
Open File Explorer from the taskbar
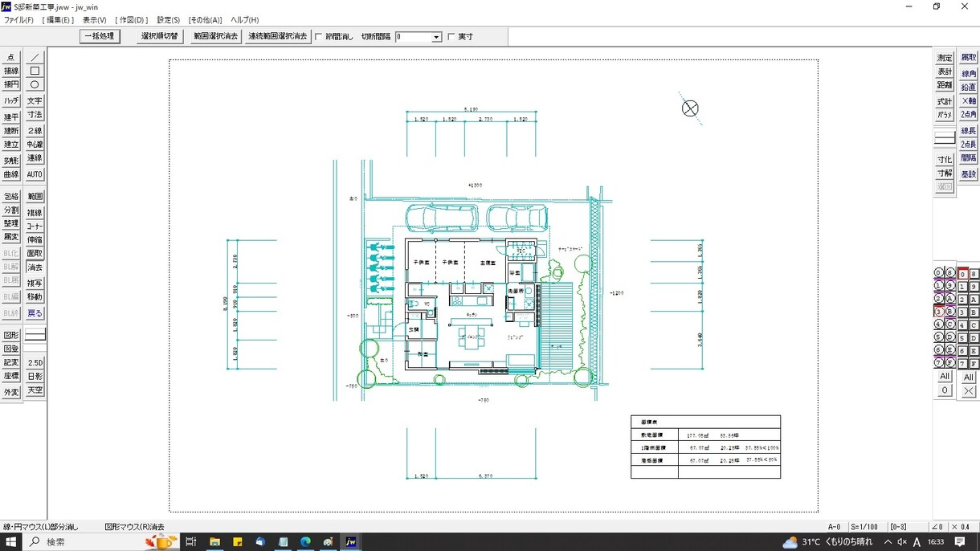click(214, 542)
